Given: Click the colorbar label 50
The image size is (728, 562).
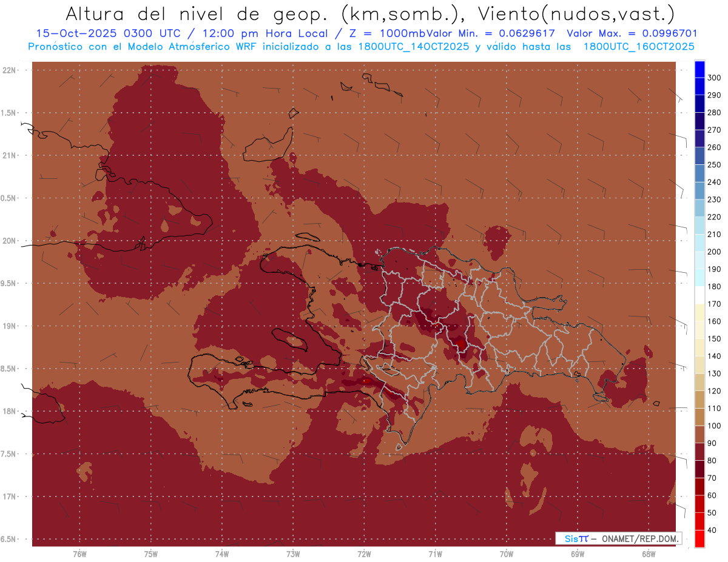Looking at the screenshot, I should [712, 513].
